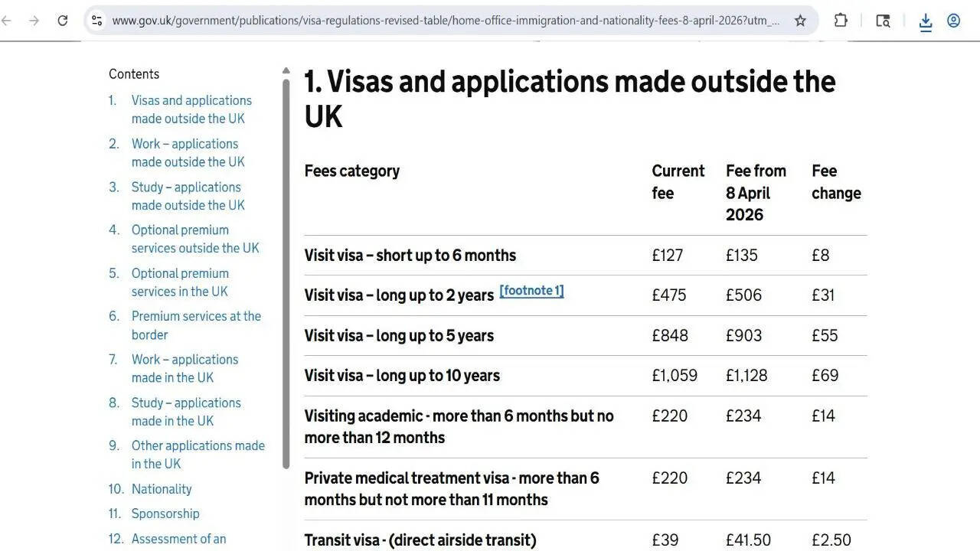Viewport: 980px width, 551px height.
Task: Open 'Optional premium services in the UK'
Action: coord(180,282)
